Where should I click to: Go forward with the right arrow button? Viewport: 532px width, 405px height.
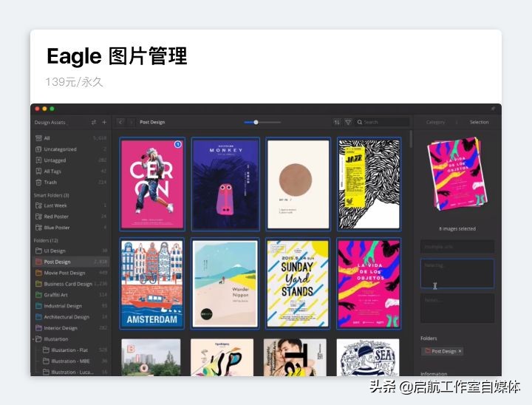pyautogui.click(x=131, y=122)
